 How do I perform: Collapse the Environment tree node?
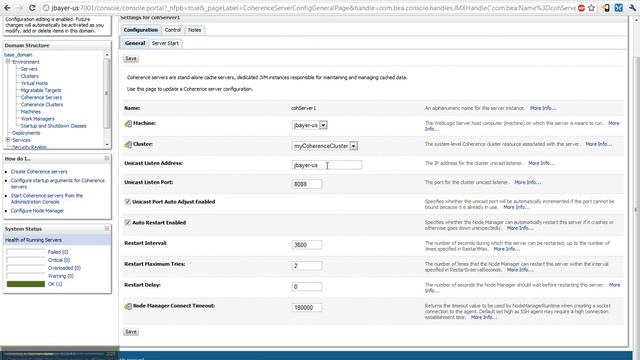point(8,62)
